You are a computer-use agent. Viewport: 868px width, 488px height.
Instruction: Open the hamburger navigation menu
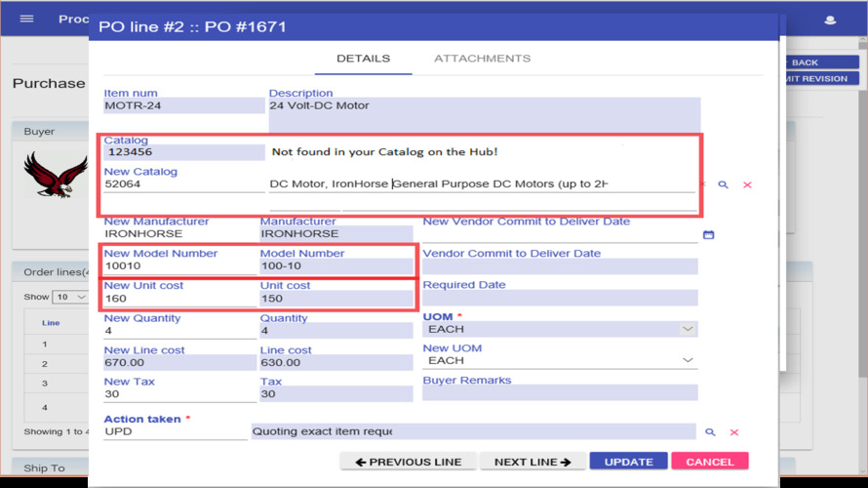coord(26,19)
